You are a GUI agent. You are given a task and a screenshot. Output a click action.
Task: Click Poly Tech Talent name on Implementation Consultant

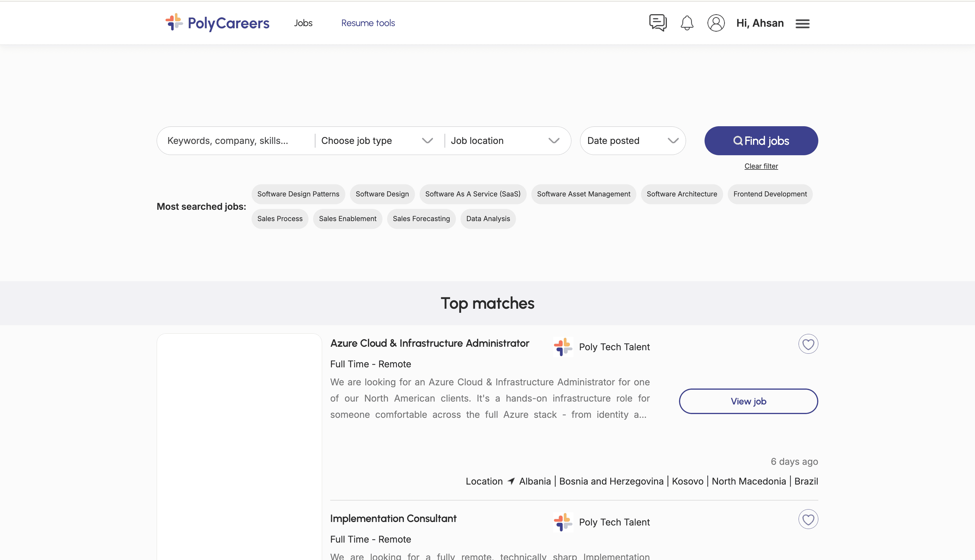(x=614, y=522)
